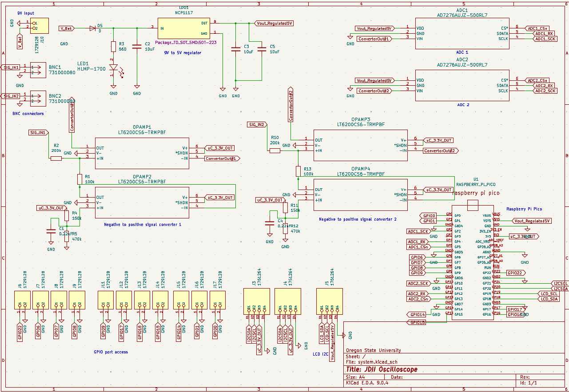Select the ADC1_CSn label at ADC1

[538, 28]
